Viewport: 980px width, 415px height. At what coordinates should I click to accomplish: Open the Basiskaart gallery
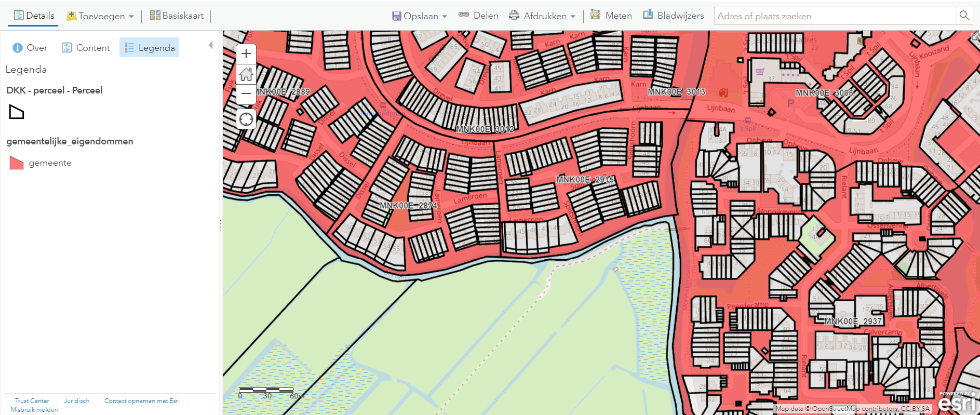click(177, 16)
